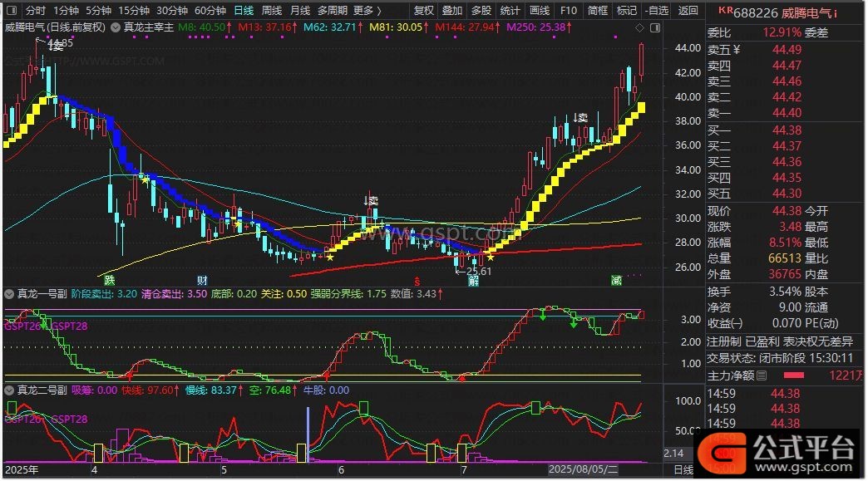Click the 财 event marker on the chart

[202, 280]
